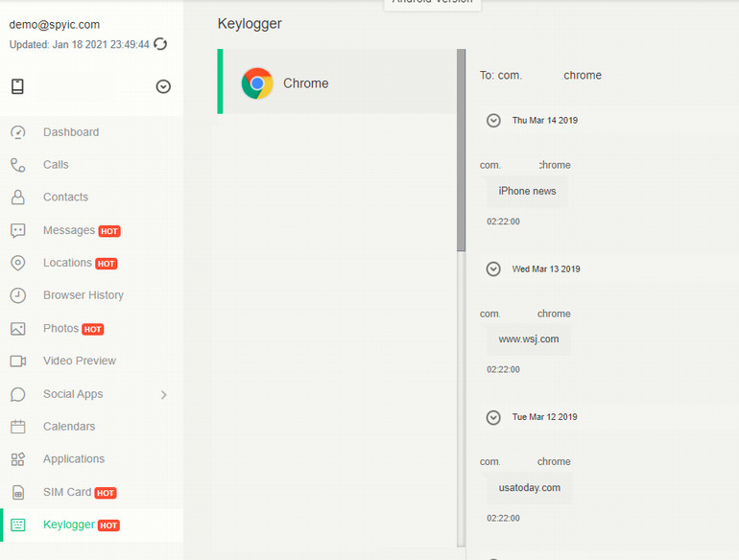
Task: Expand Social Apps submenu chevron
Action: point(163,395)
